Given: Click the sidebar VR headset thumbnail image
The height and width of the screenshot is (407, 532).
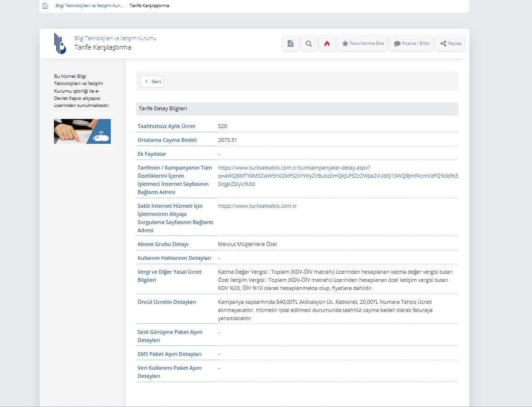Looking at the screenshot, I should 82,131.
